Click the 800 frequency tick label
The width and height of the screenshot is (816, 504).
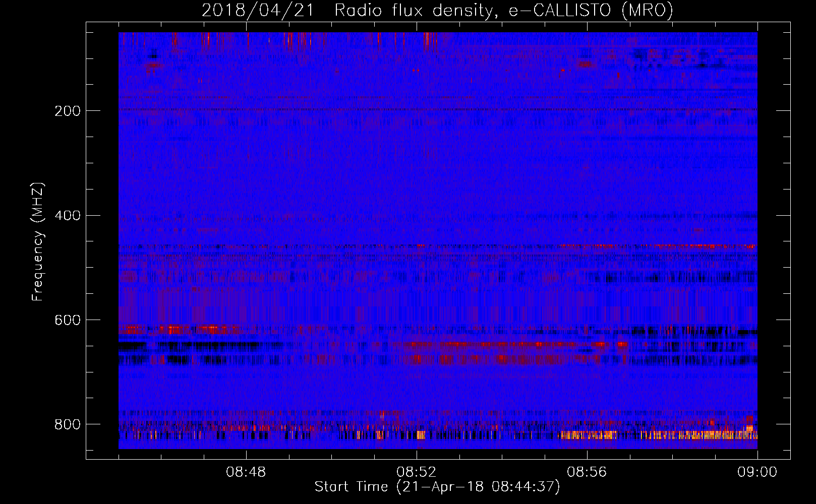pos(67,425)
